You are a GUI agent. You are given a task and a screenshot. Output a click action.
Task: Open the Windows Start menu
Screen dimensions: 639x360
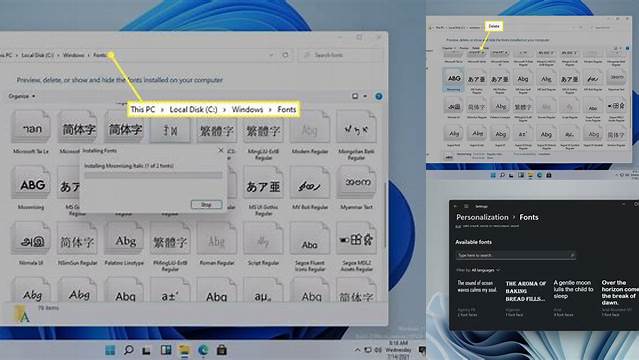point(110,350)
